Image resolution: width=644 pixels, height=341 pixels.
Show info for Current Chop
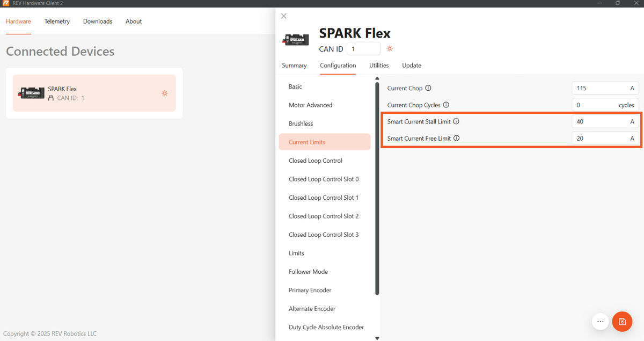[428, 88]
